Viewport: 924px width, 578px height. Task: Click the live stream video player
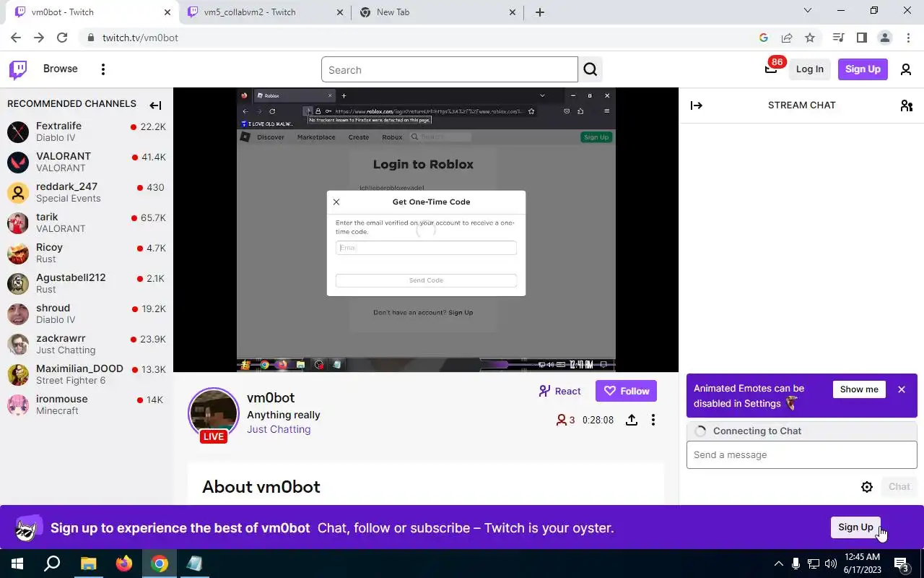click(x=426, y=230)
